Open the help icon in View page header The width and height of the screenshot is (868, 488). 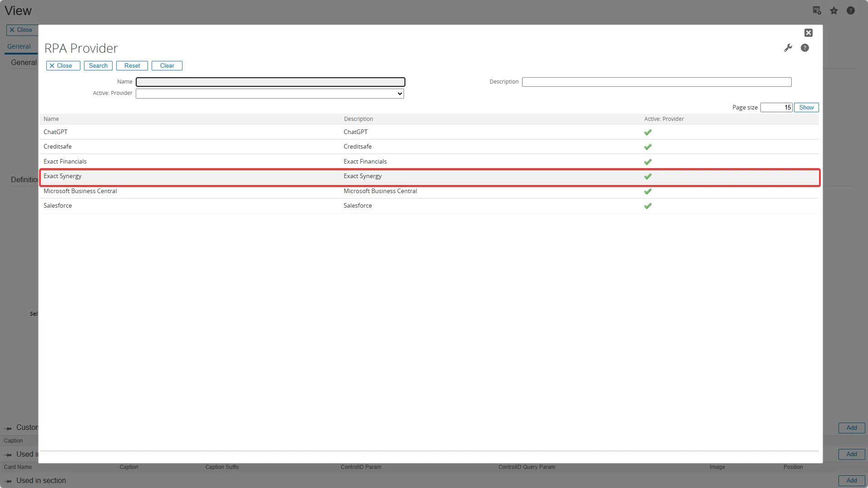point(851,10)
